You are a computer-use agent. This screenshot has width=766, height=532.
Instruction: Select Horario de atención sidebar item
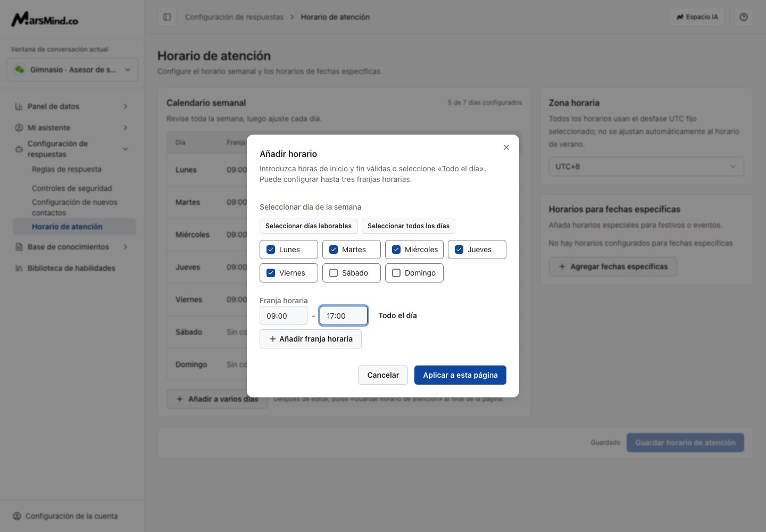(x=73, y=227)
